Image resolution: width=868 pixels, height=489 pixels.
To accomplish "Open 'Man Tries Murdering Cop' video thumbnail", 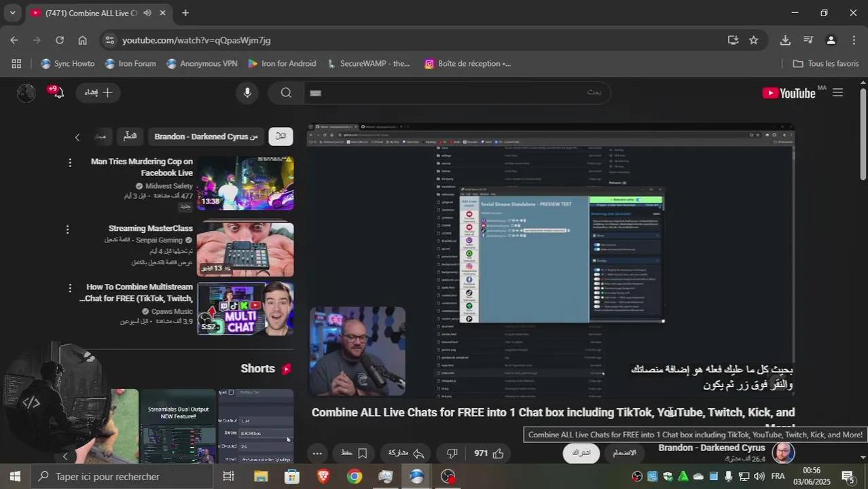I will click(245, 183).
